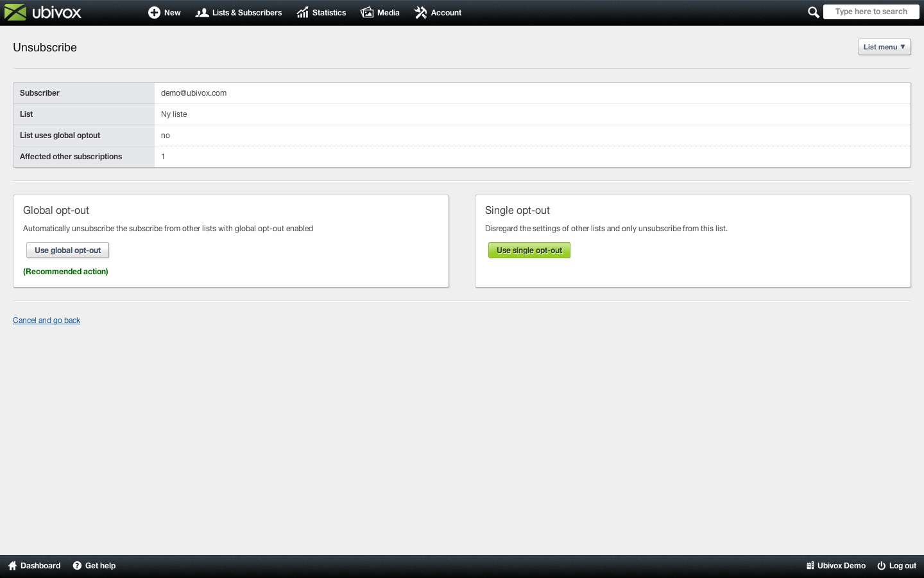Click the picture icon beside Media
Viewport: 924px width, 578px height.
(x=367, y=12)
